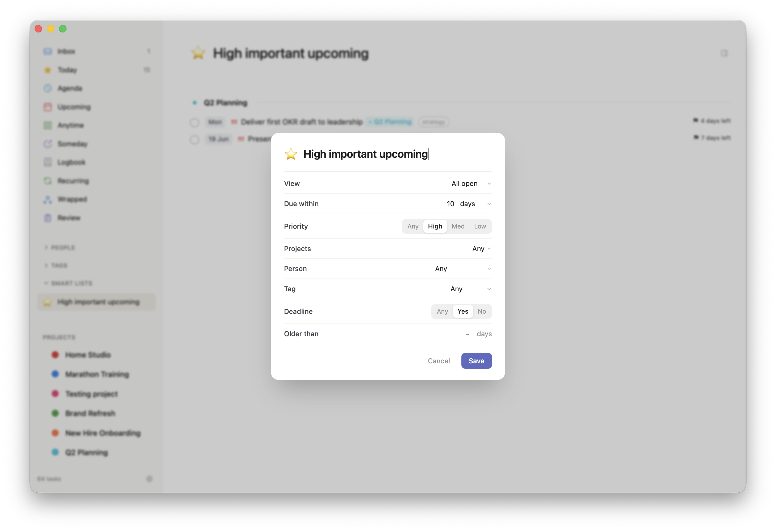Screen dimensions: 776x532
Task: Click the panel icon at top right
Action: point(724,53)
